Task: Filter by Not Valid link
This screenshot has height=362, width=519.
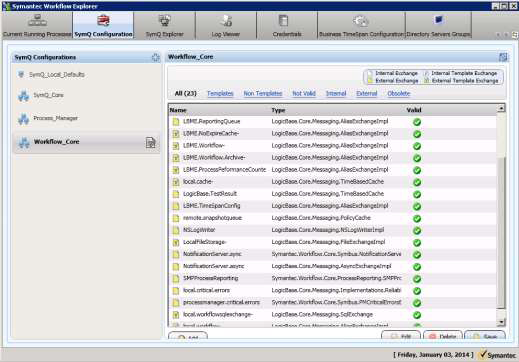Action: [304, 93]
